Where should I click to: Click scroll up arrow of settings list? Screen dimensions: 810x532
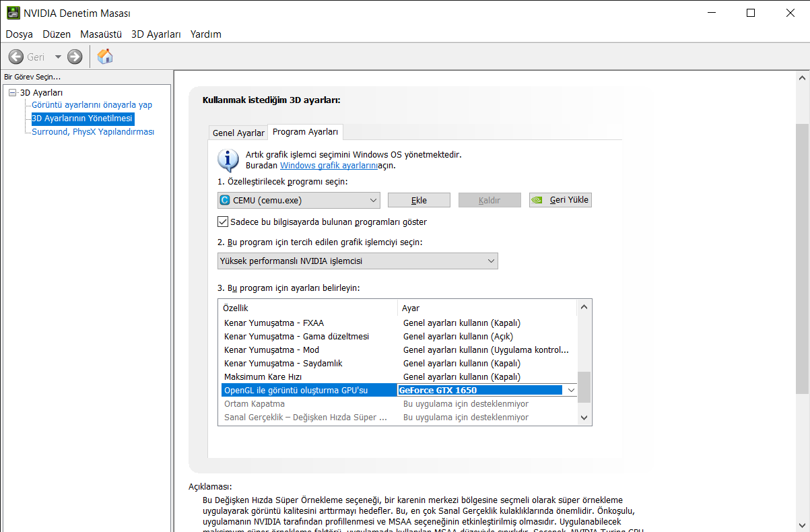coord(584,307)
